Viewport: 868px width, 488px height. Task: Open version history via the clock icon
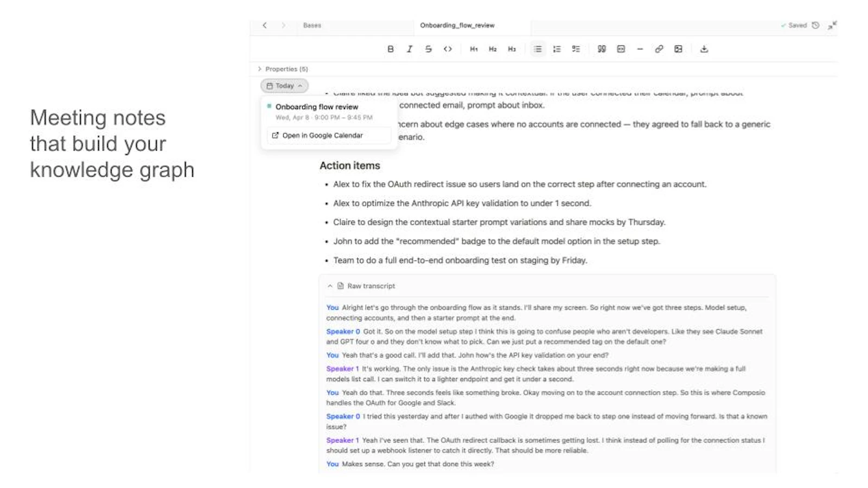[816, 25]
